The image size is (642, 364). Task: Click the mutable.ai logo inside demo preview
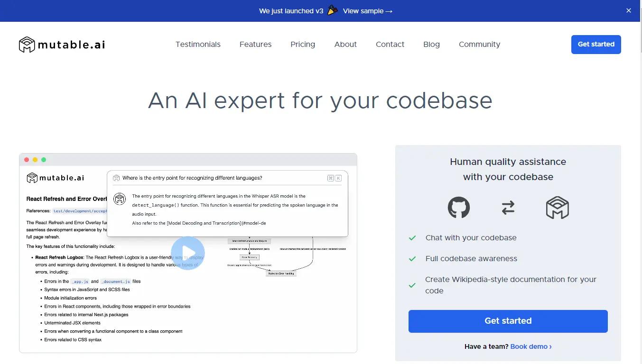coord(56,178)
